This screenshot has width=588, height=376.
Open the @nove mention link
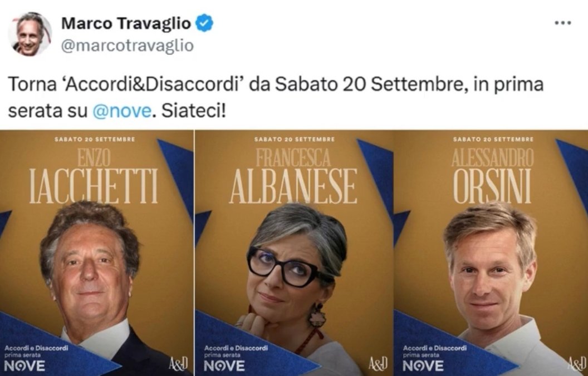[x=122, y=111]
